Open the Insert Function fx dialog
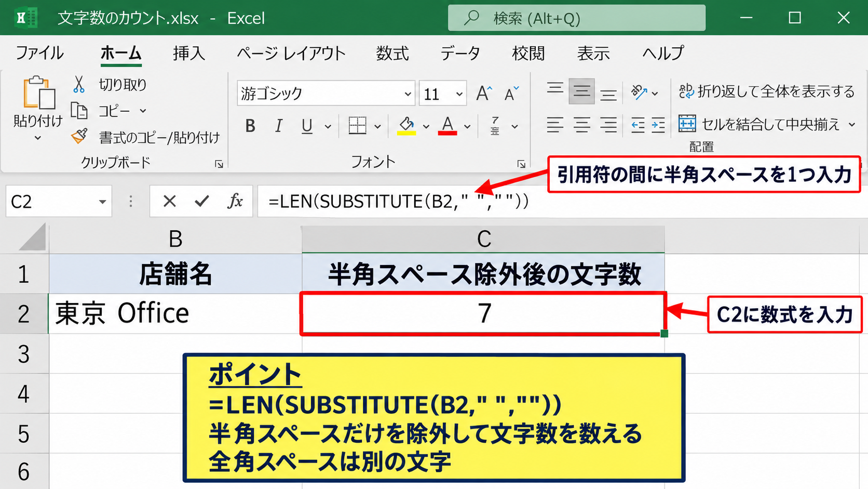 [235, 201]
